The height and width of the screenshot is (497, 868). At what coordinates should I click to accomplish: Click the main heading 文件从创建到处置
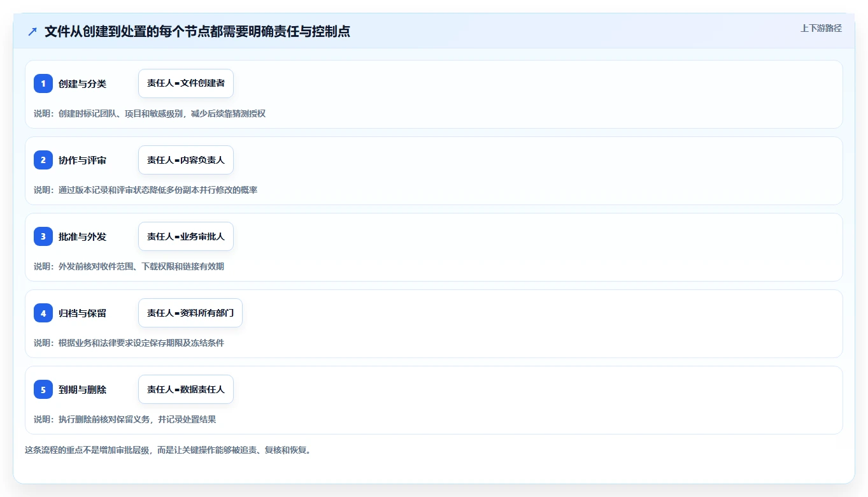coord(197,31)
